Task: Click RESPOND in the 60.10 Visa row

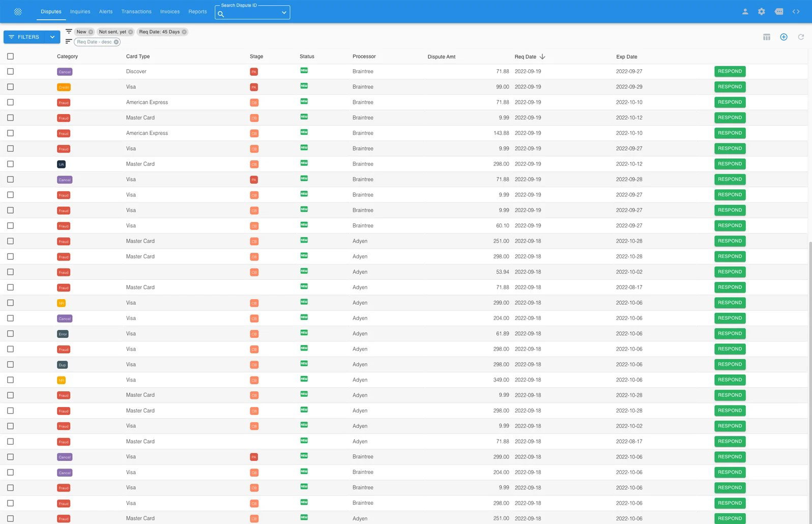Action: tap(730, 226)
